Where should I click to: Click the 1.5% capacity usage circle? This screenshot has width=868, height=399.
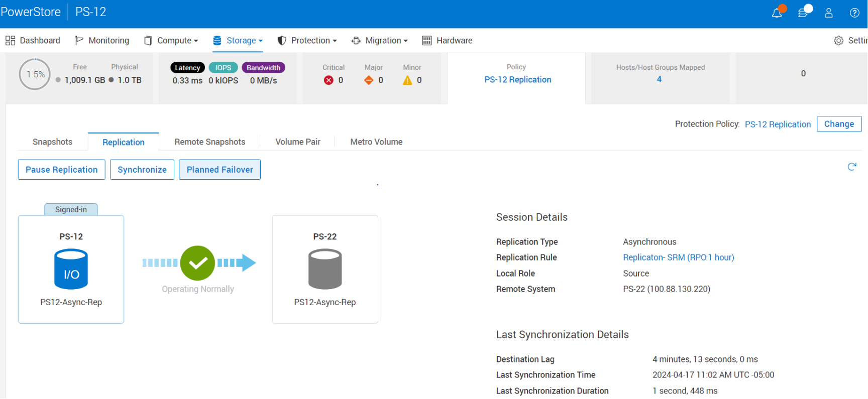(35, 74)
